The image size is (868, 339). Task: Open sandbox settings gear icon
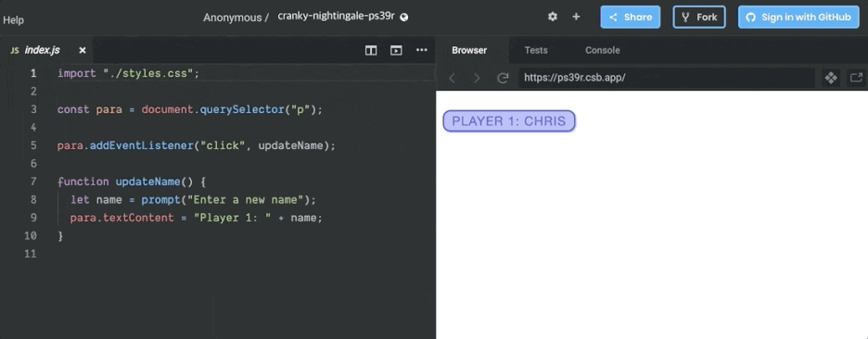[553, 17]
